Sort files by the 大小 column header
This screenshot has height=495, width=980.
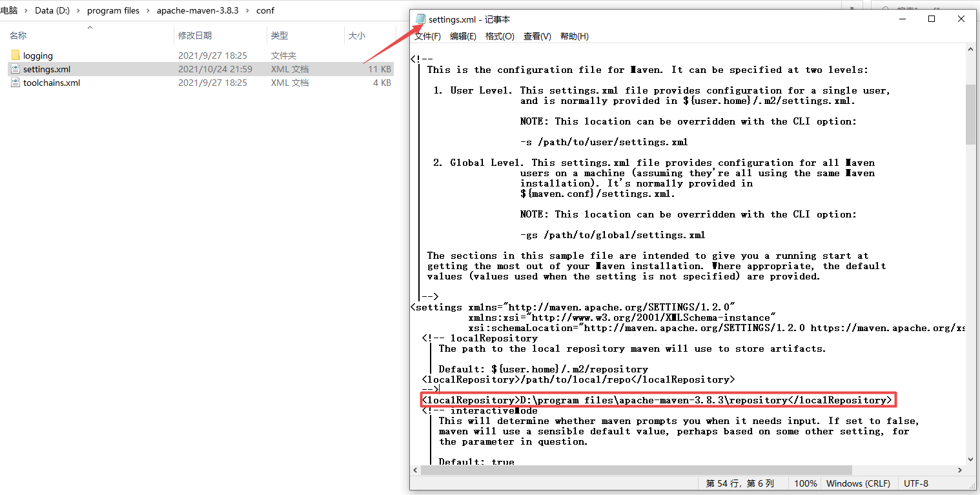[357, 35]
